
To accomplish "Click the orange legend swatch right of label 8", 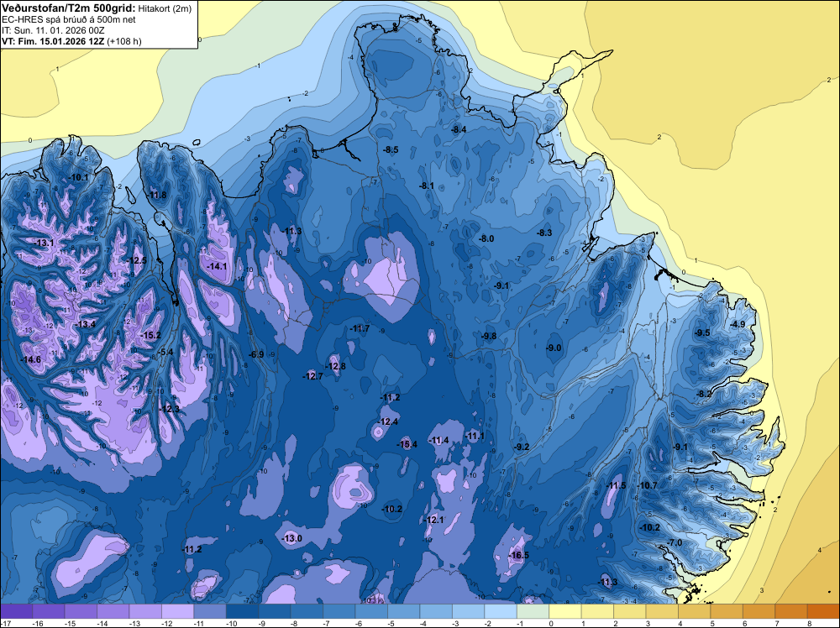I will pos(823,611).
